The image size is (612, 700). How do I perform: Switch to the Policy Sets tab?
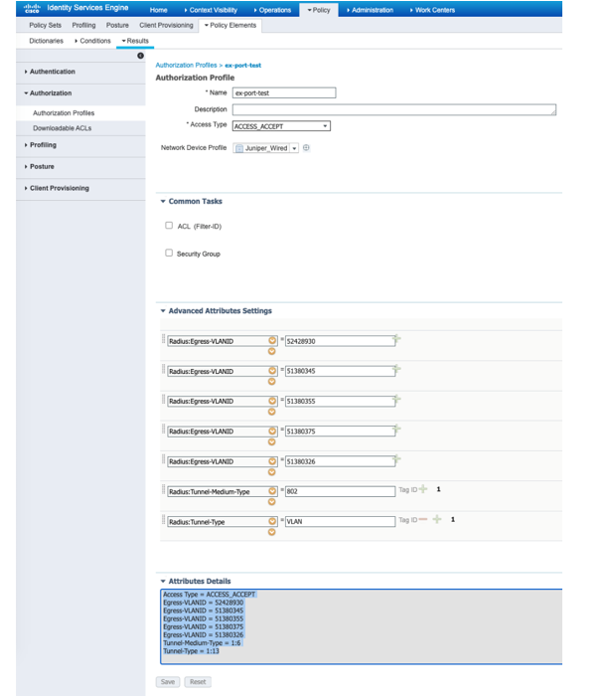click(45, 25)
